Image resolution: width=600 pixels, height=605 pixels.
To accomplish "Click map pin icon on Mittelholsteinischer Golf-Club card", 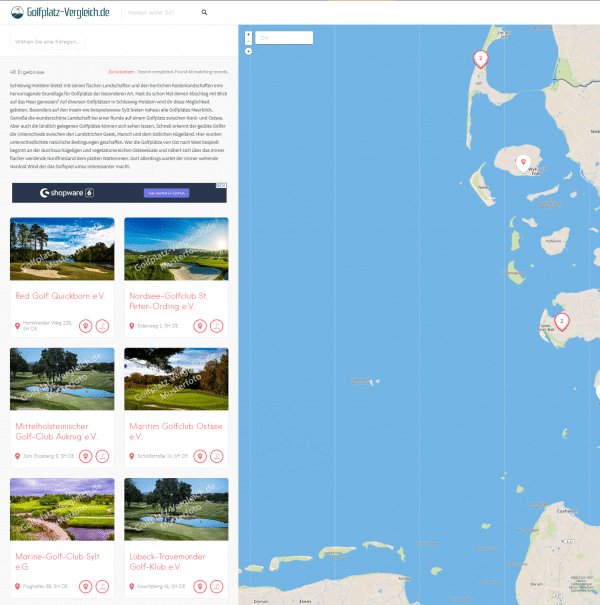I will coord(86,456).
